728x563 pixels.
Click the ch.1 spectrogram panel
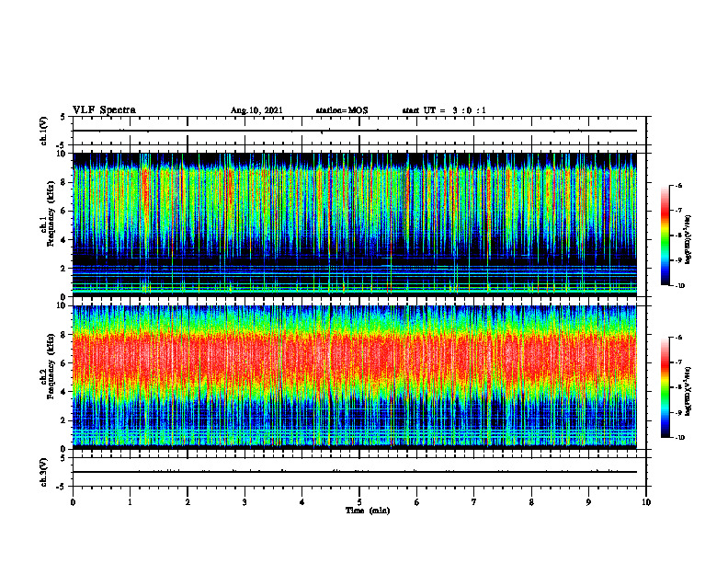point(355,224)
